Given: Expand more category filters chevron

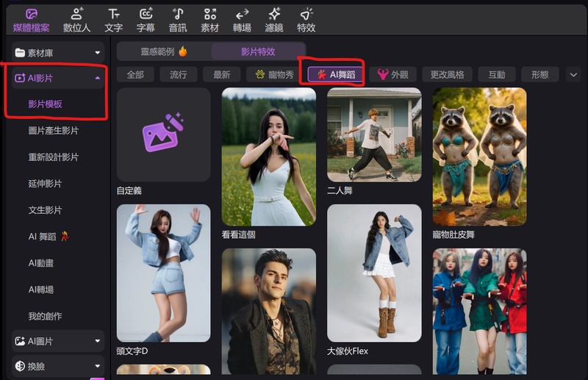Looking at the screenshot, I should click(573, 75).
